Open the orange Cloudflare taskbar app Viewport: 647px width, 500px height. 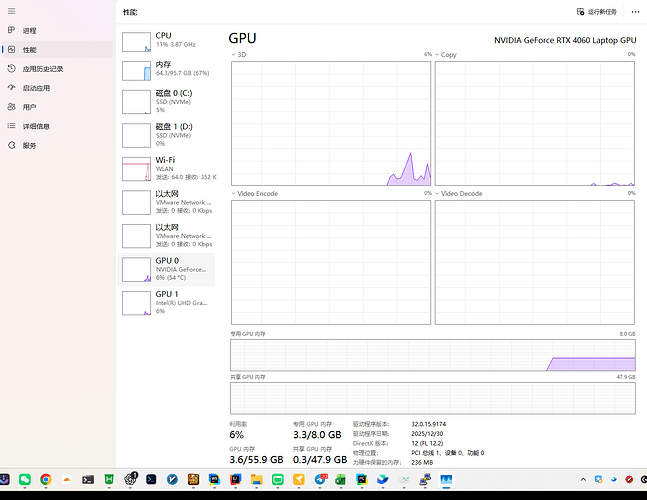[67, 479]
